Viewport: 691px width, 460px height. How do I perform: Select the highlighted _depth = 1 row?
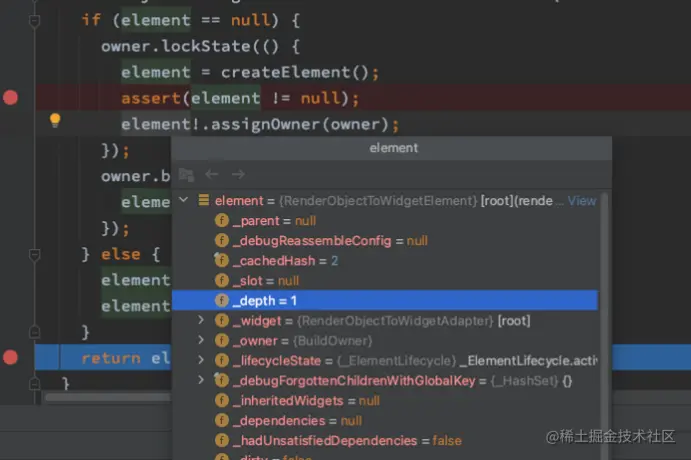[385, 300]
